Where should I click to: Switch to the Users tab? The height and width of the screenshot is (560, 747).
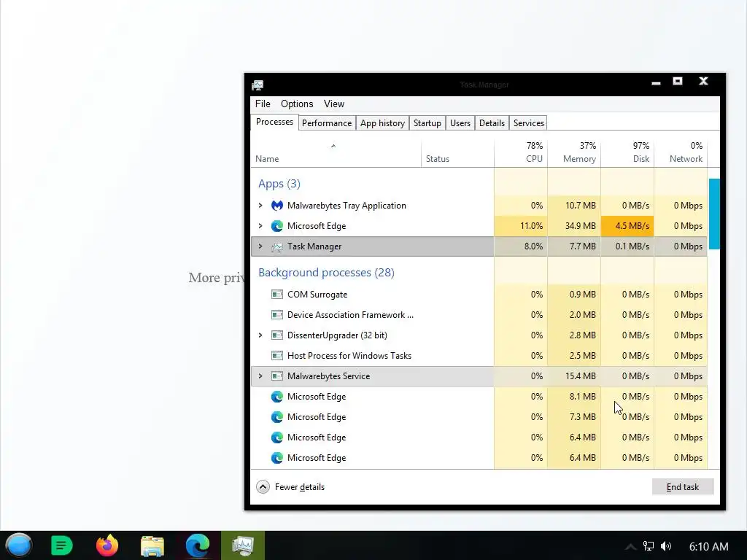coord(460,123)
